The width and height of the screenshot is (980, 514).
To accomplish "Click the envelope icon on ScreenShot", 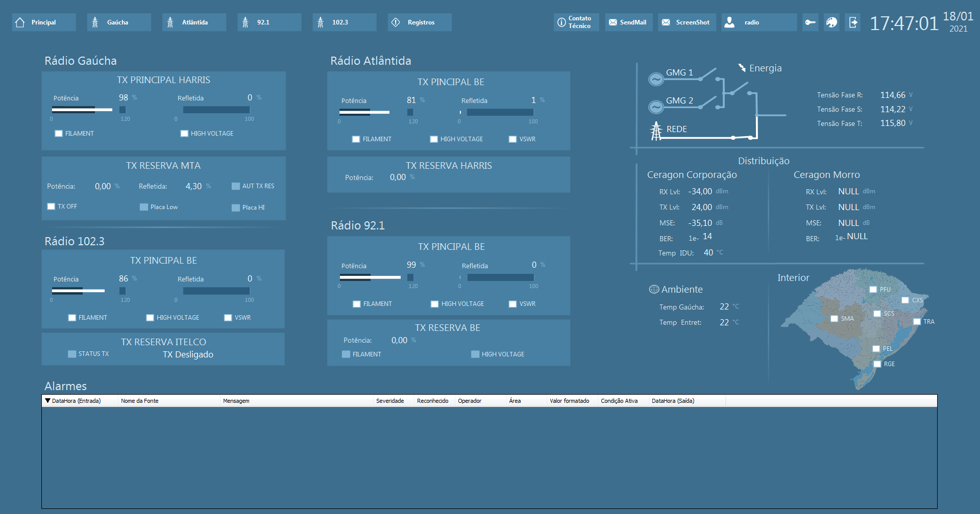I will [x=666, y=22].
